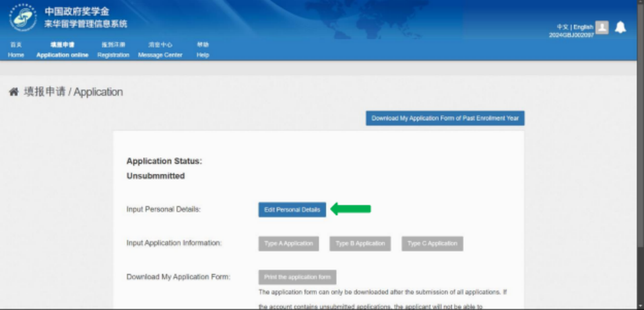Click Download My Application Form of Past Enrolment Year
The image size is (644, 310).
445,118
